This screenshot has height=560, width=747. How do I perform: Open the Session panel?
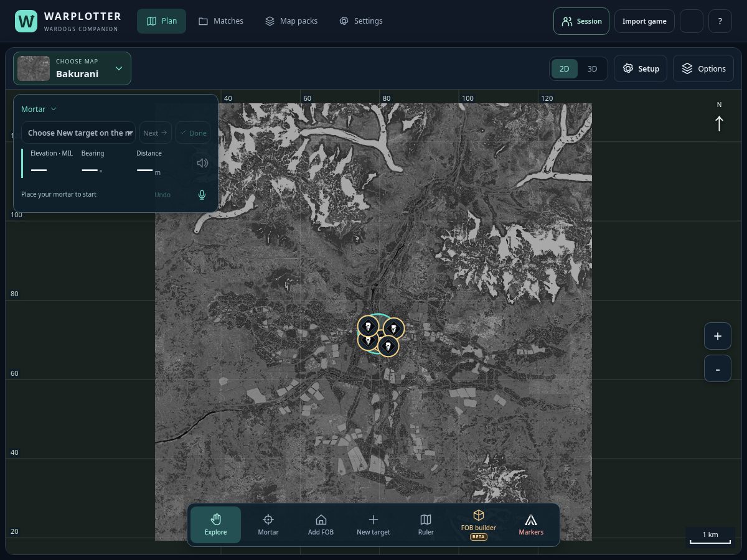(581, 21)
